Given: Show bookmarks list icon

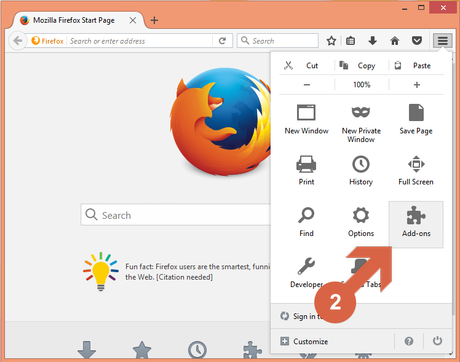Looking at the screenshot, I should (x=350, y=41).
